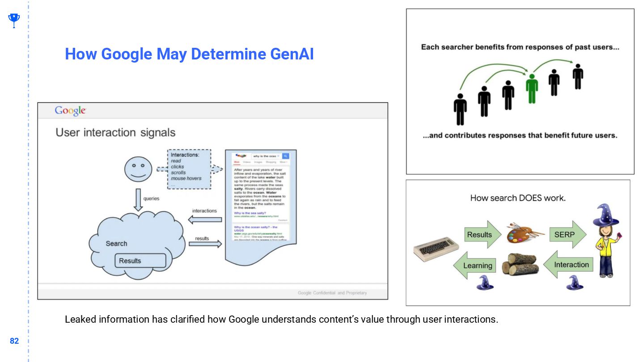Click 'Each searcher benefits from responses' text
The height and width of the screenshot is (362, 644).
520,47
